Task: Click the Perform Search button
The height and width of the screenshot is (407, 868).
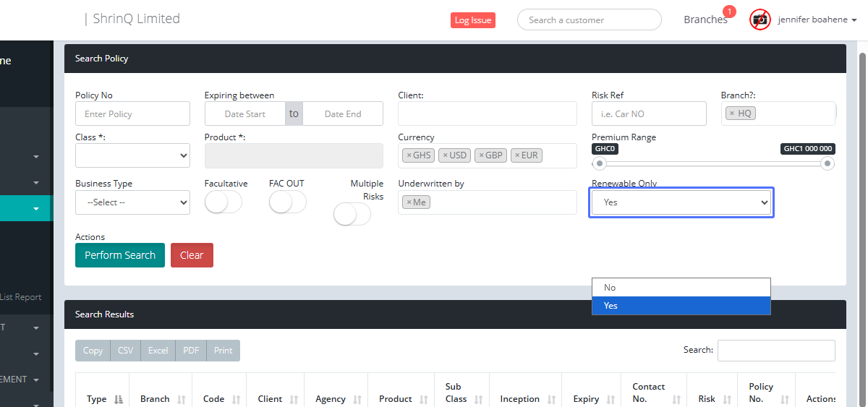Action: 120,255
